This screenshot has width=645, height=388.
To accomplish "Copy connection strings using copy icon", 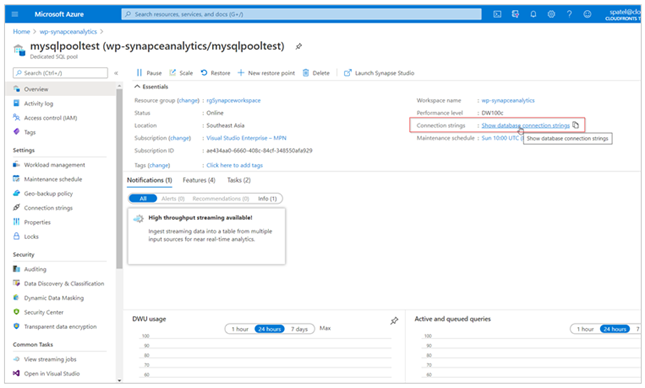I will (x=575, y=125).
